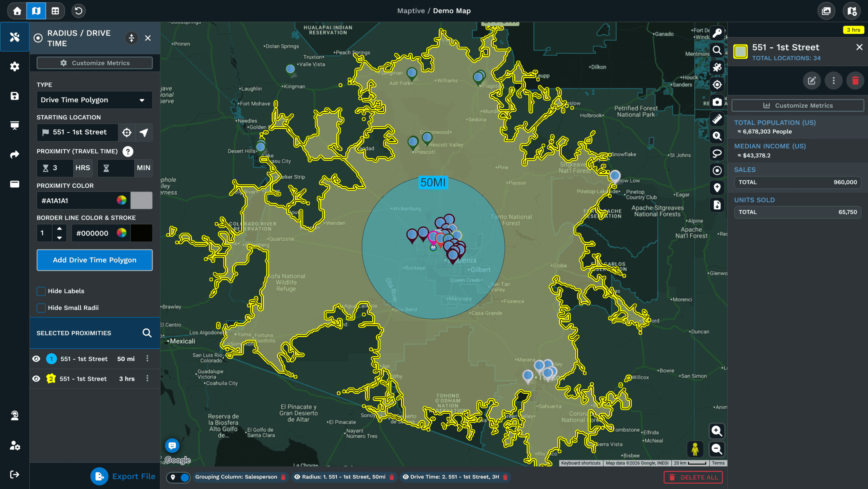Decrease the border stroke width
Image resolution: width=868 pixels, height=489 pixels.
tap(59, 238)
